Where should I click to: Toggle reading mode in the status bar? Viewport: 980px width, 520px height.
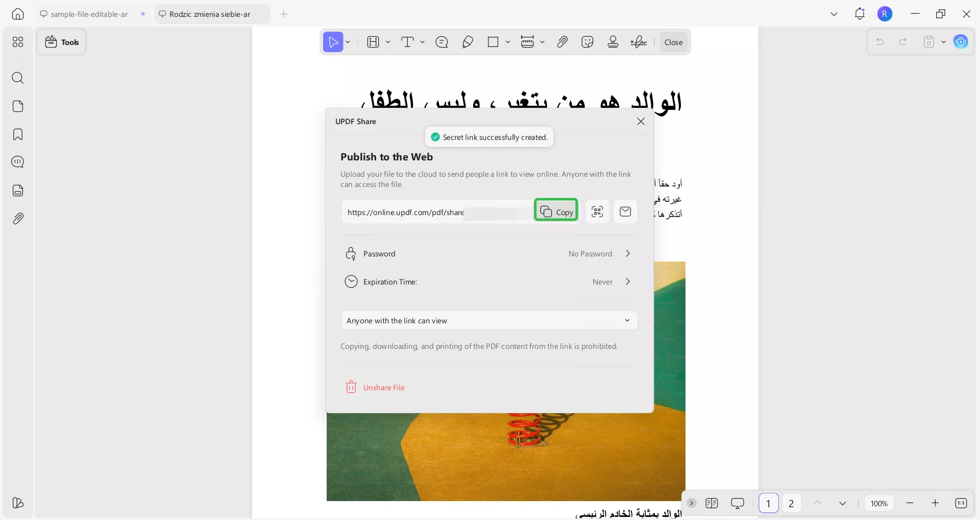tap(738, 503)
